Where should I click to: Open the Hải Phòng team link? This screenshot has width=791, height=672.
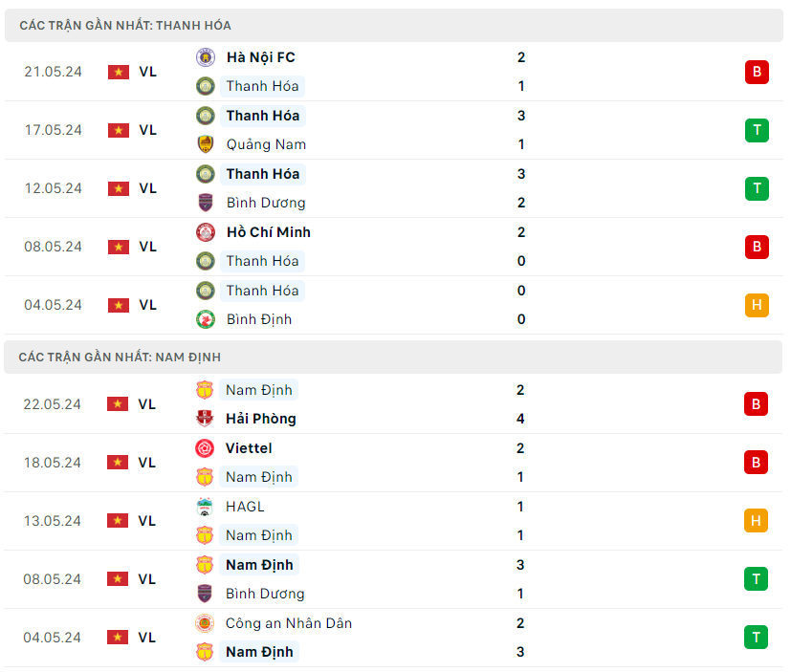coord(260,419)
